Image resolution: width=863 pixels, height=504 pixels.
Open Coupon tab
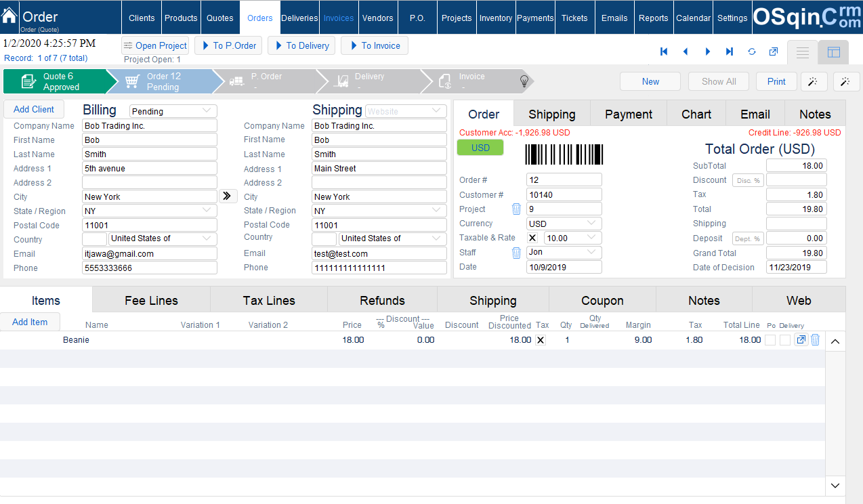602,300
